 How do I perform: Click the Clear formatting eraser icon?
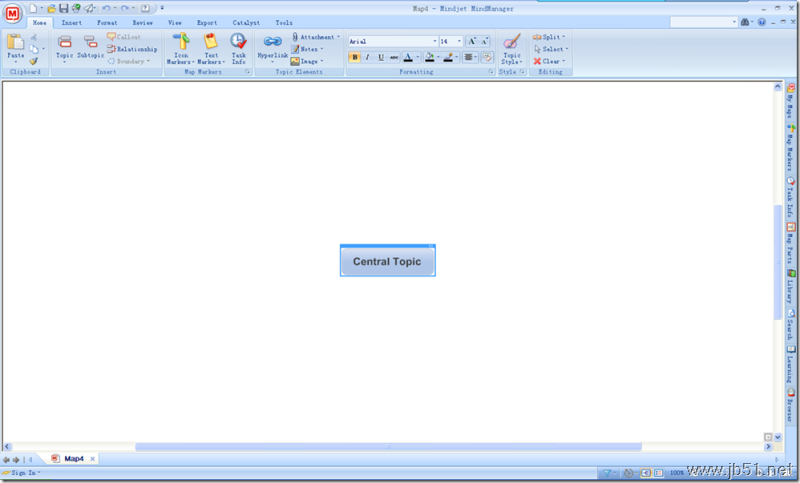point(487,57)
